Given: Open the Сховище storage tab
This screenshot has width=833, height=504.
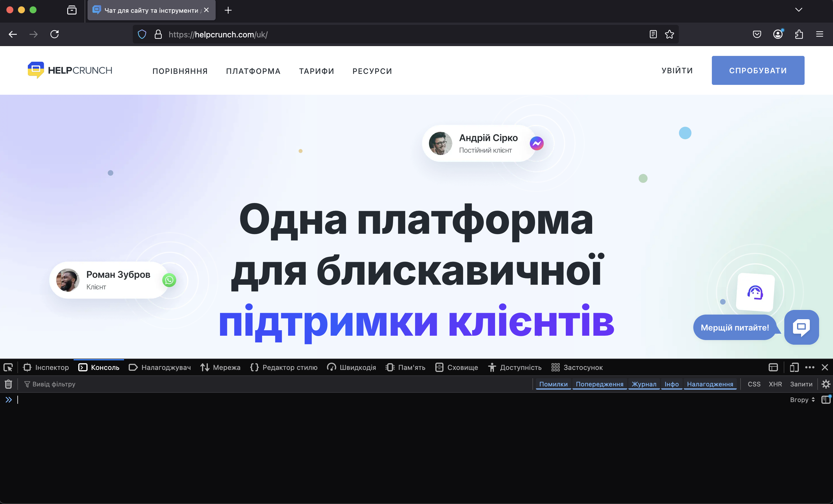Looking at the screenshot, I should tap(457, 367).
